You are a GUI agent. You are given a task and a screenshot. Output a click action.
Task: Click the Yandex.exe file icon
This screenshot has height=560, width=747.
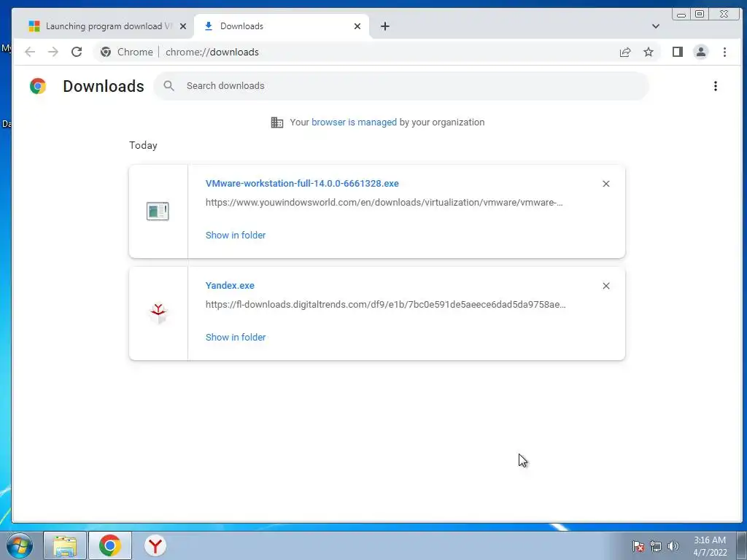pyautogui.click(x=158, y=314)
